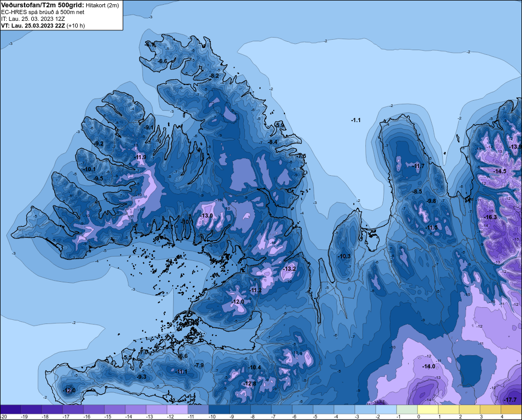Click the -11.2 temperature label
522x420 pixels.
[x=256, y=290]
